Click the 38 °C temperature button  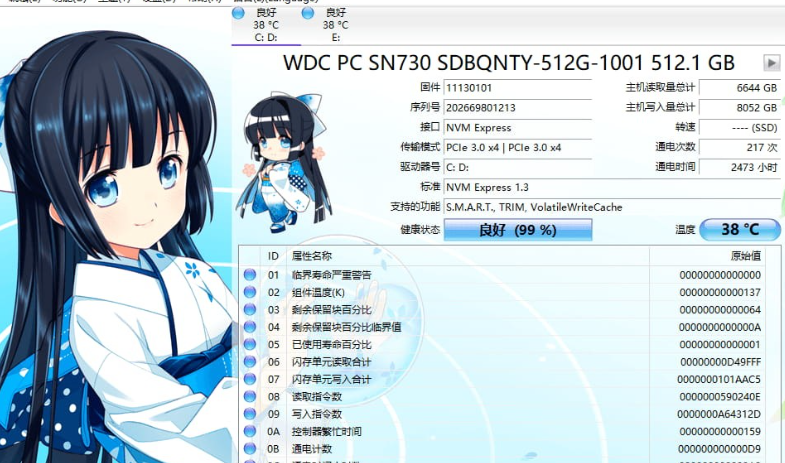740,230
